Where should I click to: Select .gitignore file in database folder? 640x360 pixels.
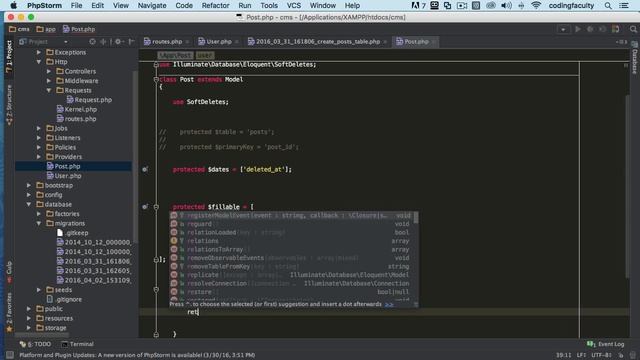point(64,299)
